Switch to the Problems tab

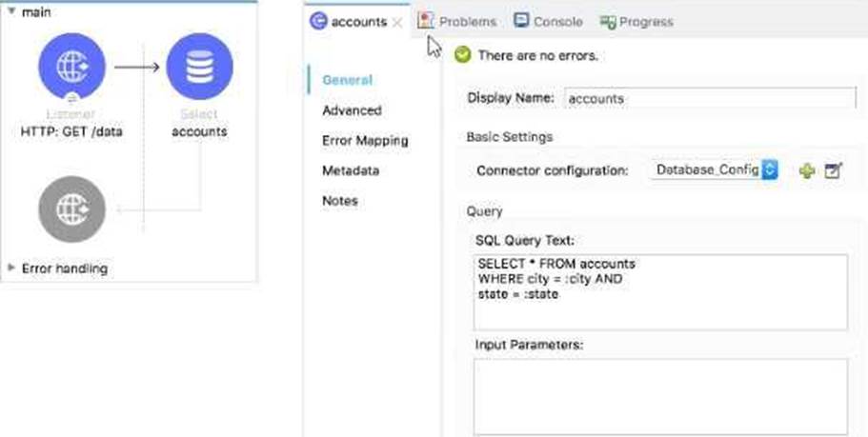point(457,21)
